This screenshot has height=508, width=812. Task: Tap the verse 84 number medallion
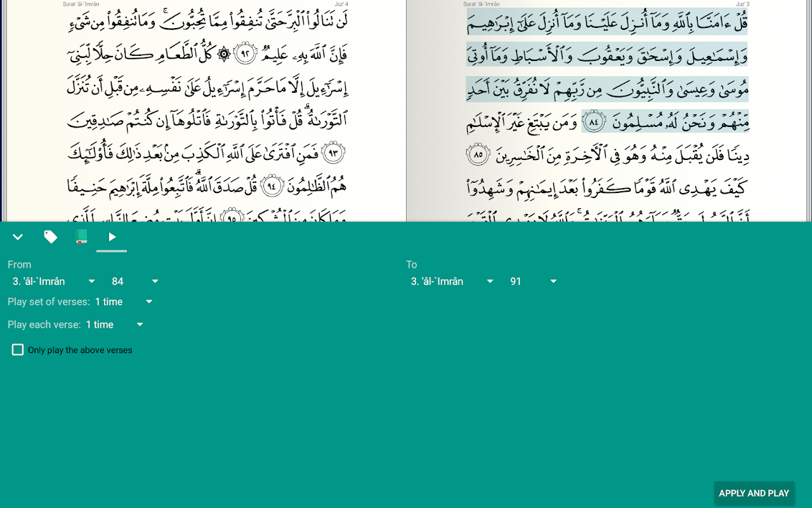(594, 121)
